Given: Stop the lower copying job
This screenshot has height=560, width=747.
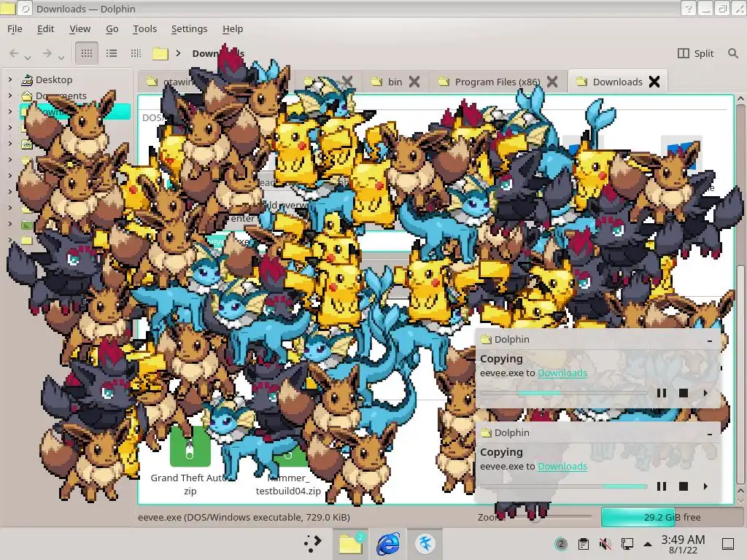Looking at the screenshot, I should (x=683, y=486).
